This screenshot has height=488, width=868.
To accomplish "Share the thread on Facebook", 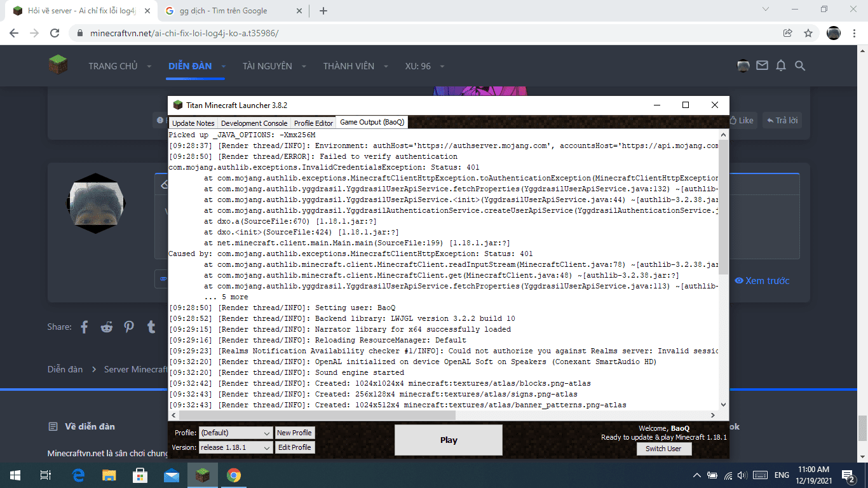I will tap(85, 327).
